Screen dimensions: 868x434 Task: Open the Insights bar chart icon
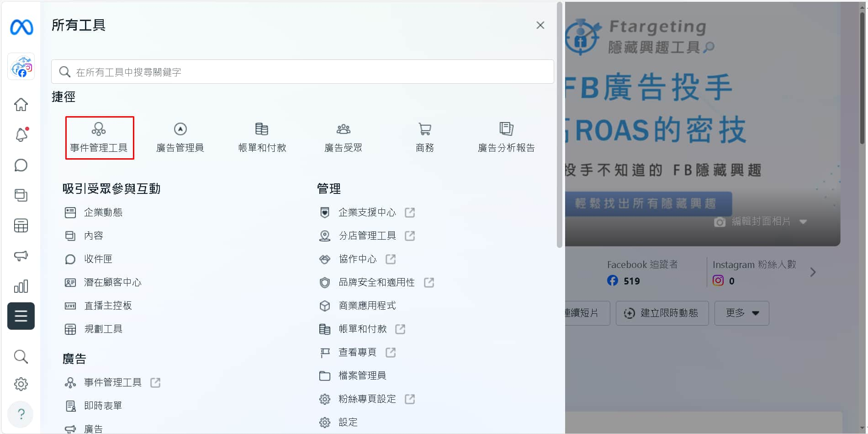tap(21, 286)
